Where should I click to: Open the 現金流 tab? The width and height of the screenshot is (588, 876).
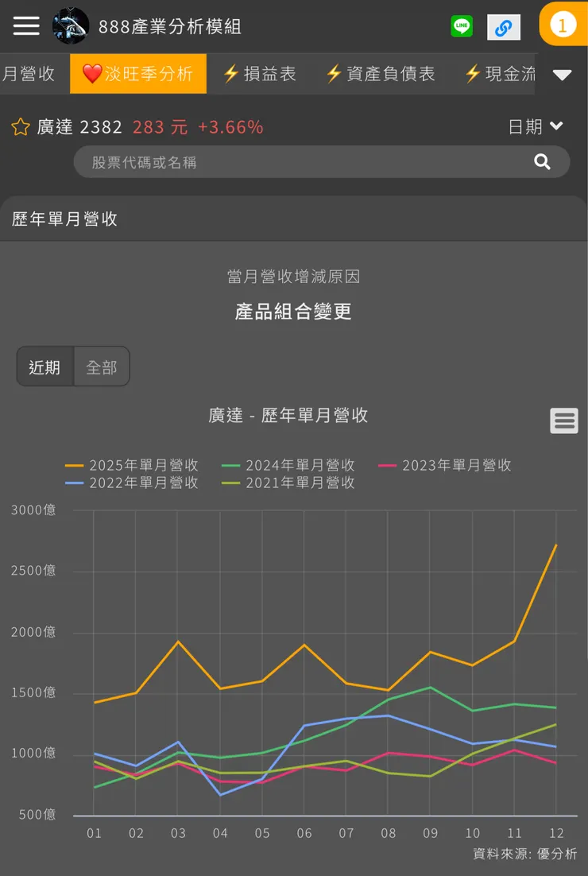500,74
